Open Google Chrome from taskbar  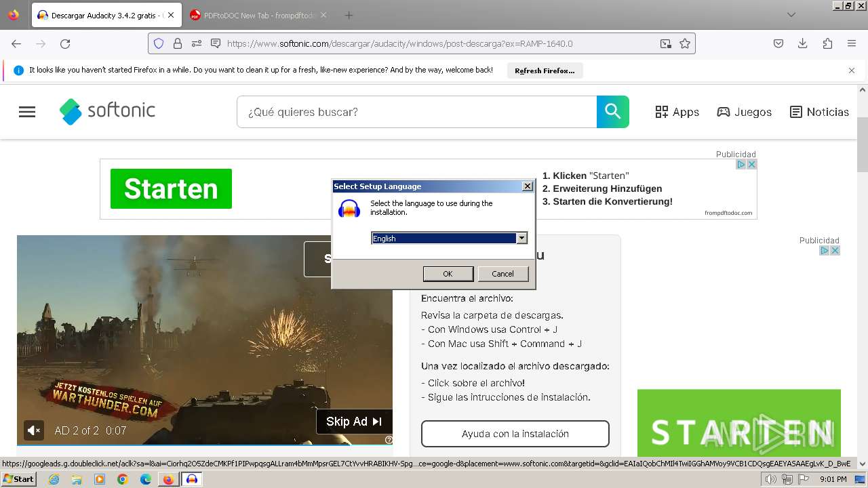coord(123,479)
